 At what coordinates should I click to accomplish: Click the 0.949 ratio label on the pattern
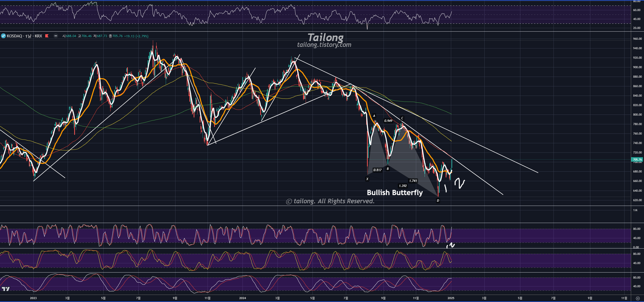[388, 121]
